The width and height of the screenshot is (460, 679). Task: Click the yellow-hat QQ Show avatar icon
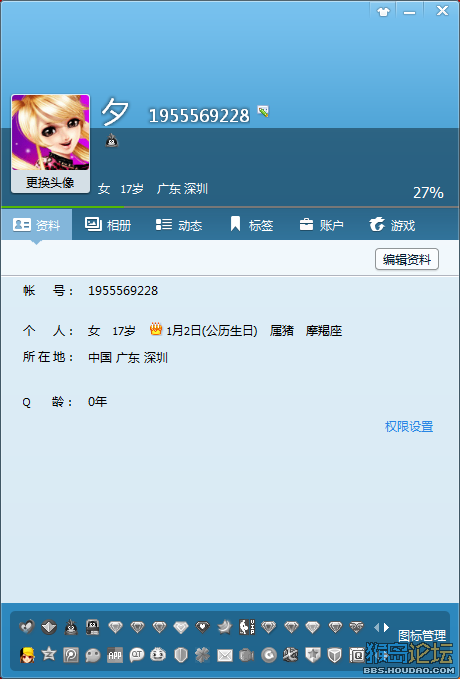click(27, 655)
